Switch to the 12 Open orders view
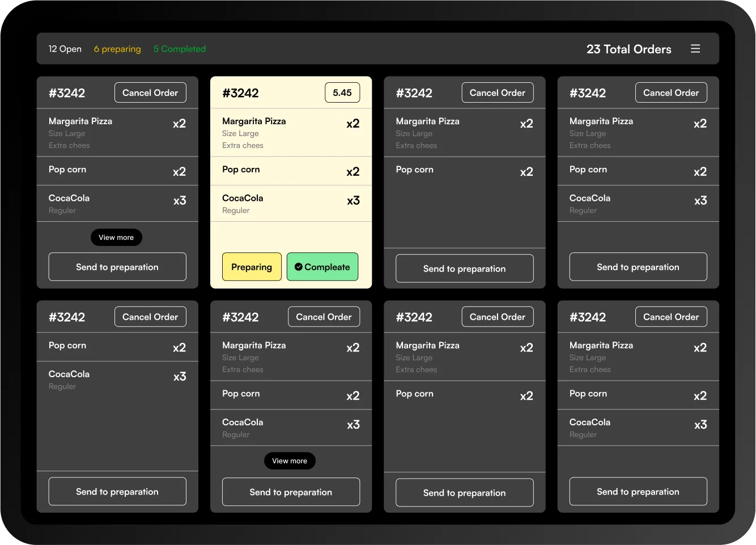The height and width of the screenshot is (545, 756). (x=65, y=49)
